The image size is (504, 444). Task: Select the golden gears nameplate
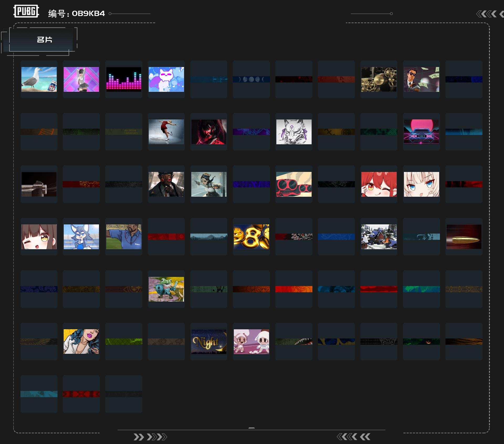click(x=379, y=79)
